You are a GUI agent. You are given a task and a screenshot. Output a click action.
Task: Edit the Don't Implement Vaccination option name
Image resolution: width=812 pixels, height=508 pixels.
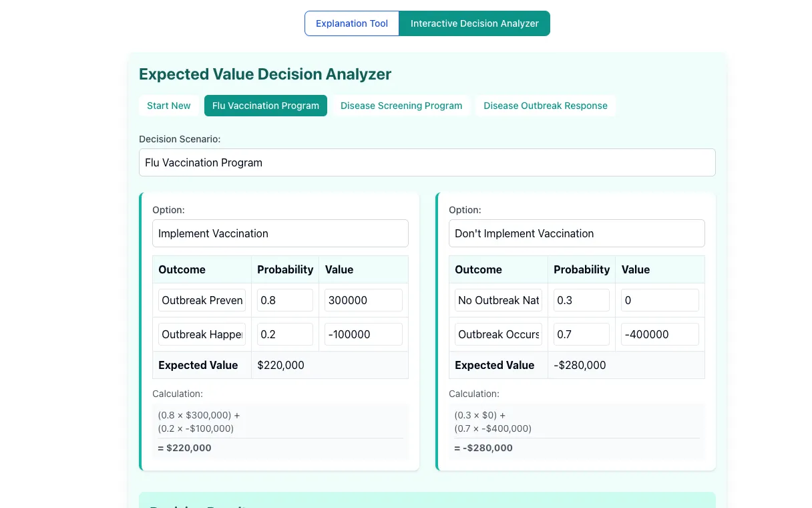coord(577,233)
